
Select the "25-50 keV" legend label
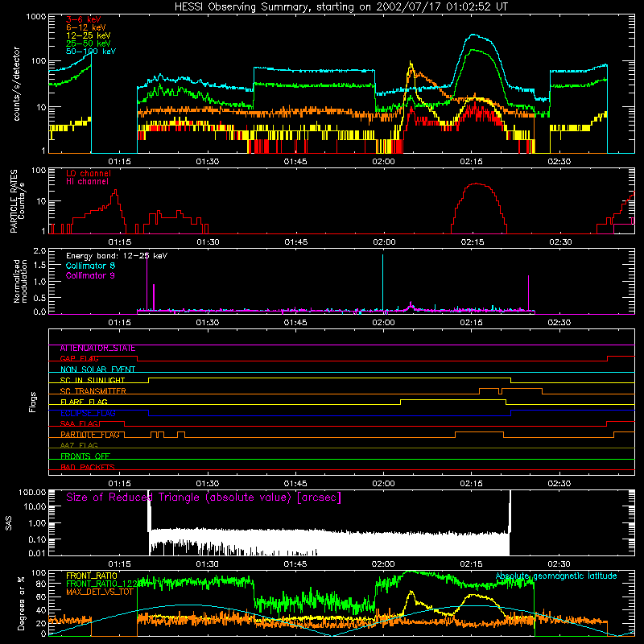(88, 43)
